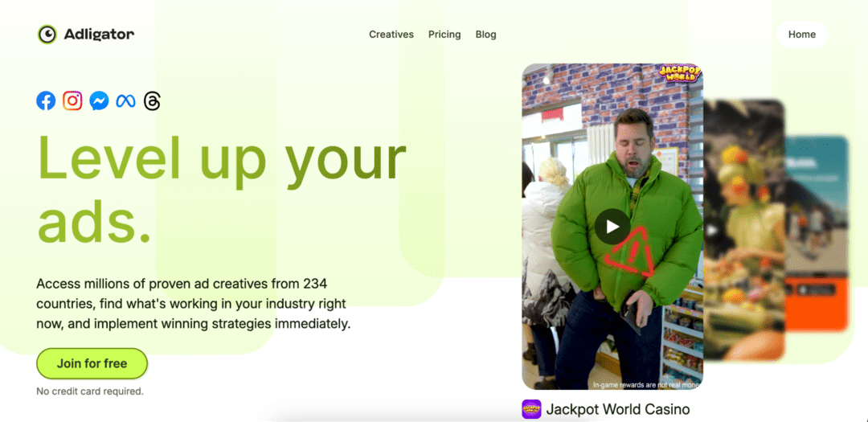Select the blurred orange ad thumbnail
868x422 pixels.
point(817,233)
